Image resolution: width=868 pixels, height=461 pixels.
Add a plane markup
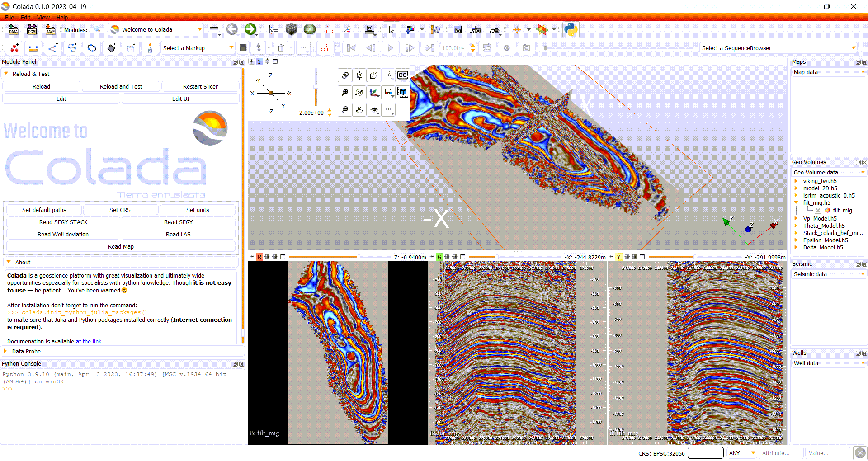tap(112, 48)
